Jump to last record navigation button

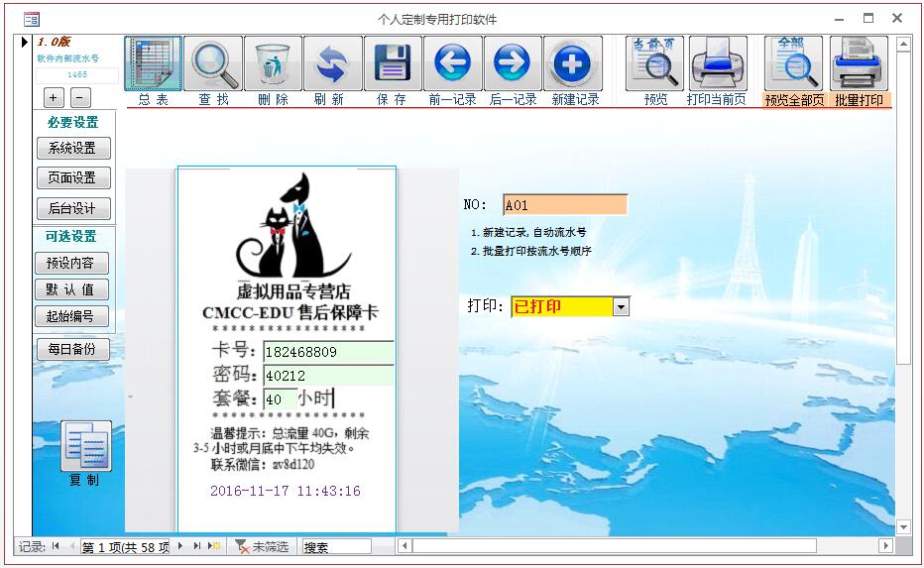pos(197,546)
